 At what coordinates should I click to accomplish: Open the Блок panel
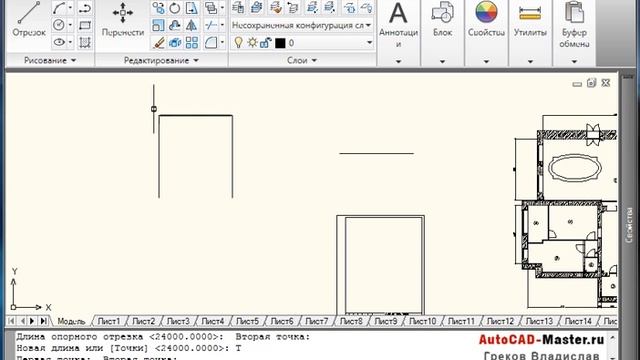click(x=442, y=33)
